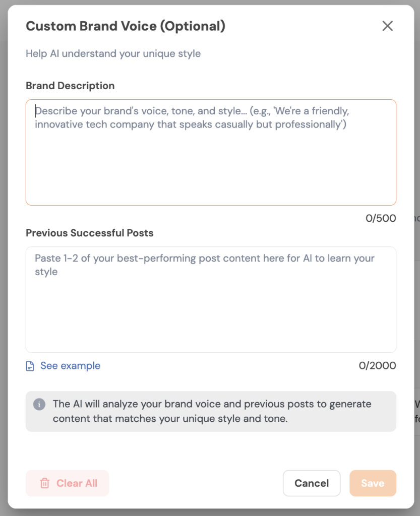This screenshot has height=516, width=420.
Task: Open the See example link
Action: point(70,366)
